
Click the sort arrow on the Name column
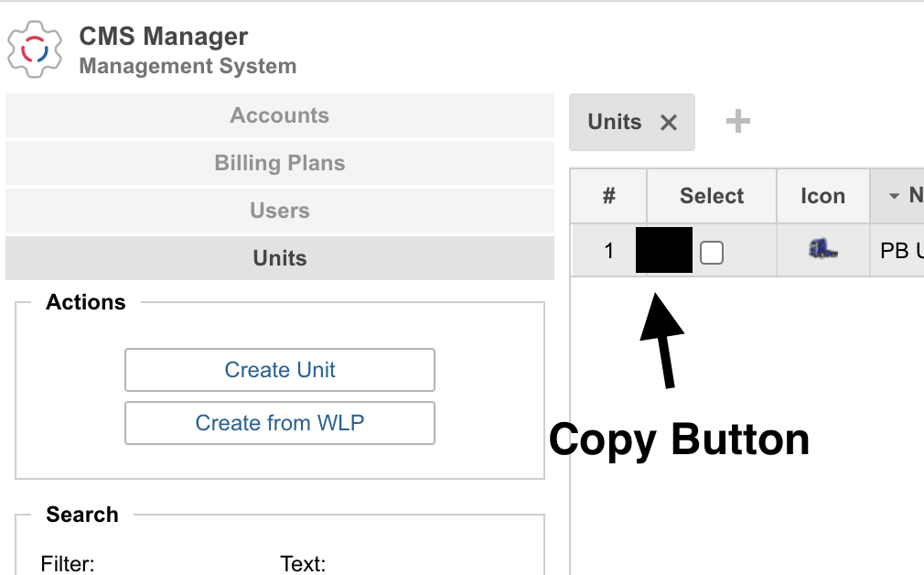[x=894, y=196]
